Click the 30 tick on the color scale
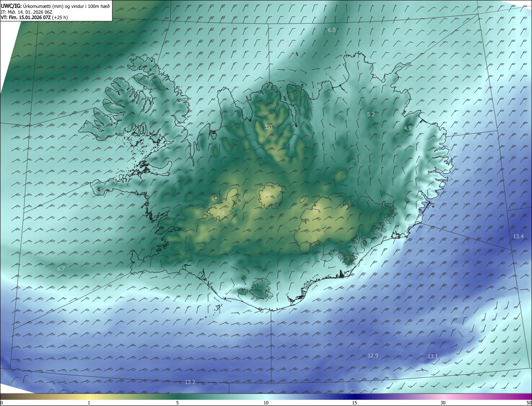Screen dimensions: 532x406 click(x=443, y=403)
